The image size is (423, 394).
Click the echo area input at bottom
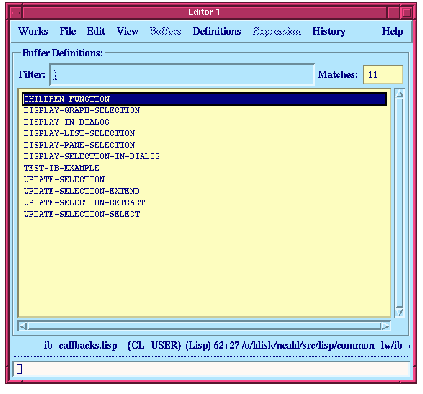[211, 369]
